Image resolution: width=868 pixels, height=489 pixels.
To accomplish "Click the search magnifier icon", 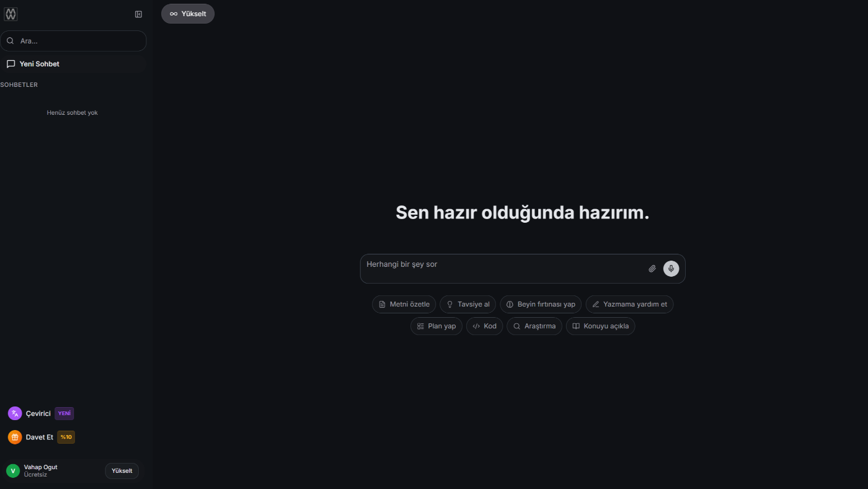I will coord(10,41).
